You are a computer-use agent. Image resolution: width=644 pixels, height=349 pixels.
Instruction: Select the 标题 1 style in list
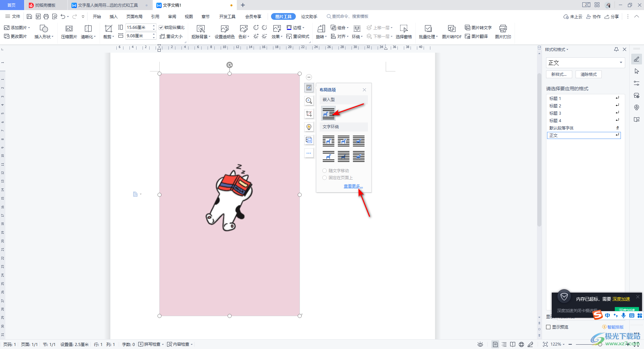point(584,98)
